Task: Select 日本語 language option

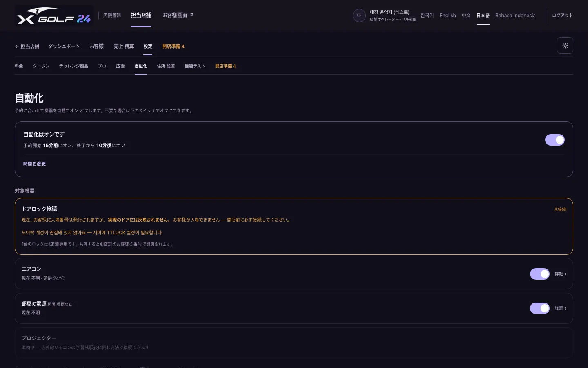Action: coord(483,16)
